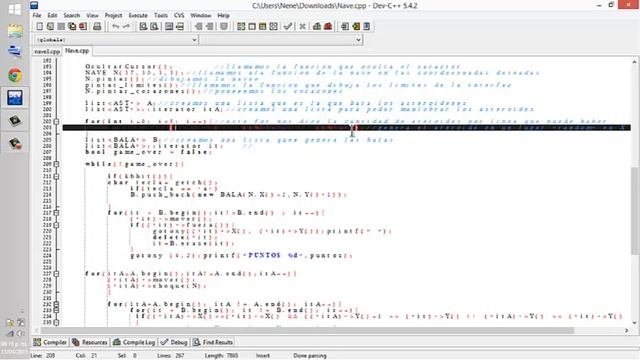Collapse the if kbhit block at line 211
This screenshot has width=640, height=360.
(56, 176)
